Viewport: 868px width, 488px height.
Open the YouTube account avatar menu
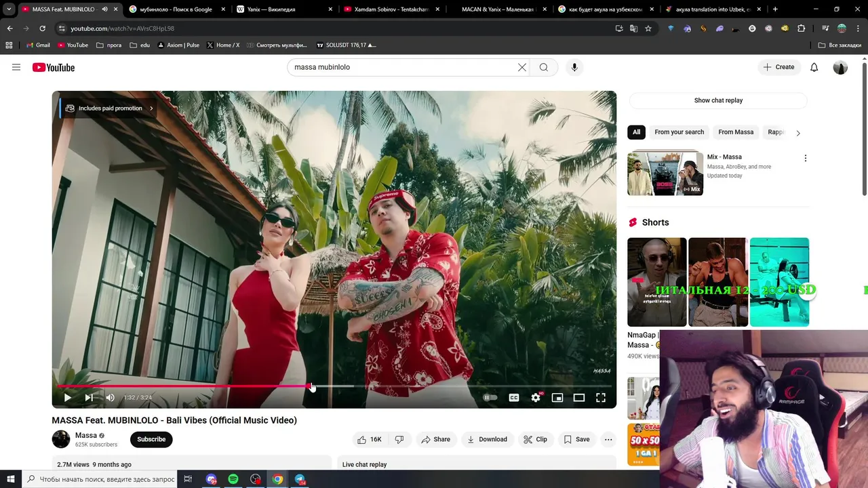click(x=840, y=67)
